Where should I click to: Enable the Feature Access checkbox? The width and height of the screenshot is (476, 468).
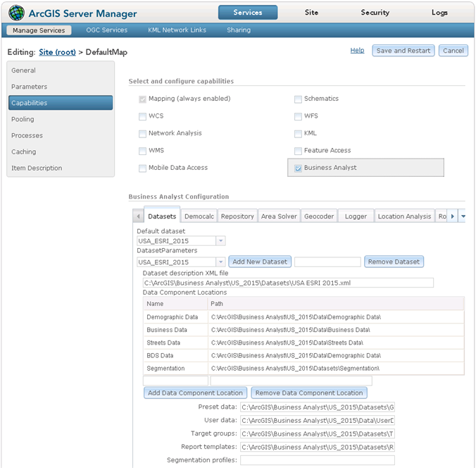[298, 151]
